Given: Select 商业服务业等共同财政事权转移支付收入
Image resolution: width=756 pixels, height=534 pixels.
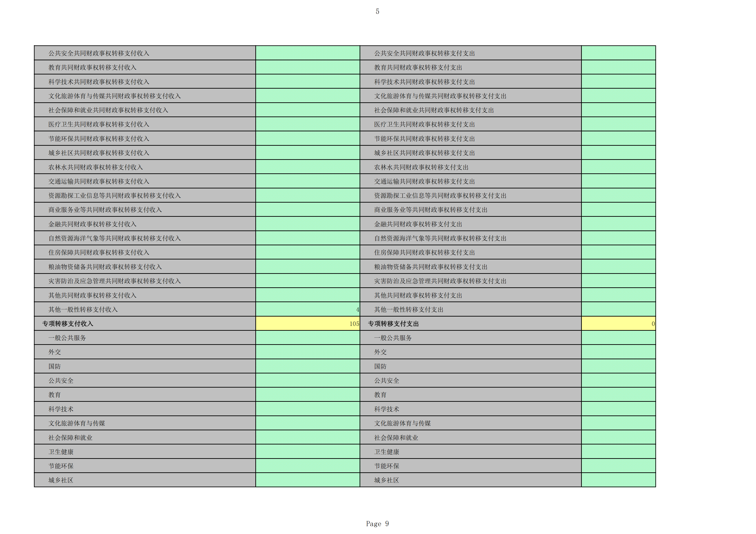Looking at the screenshot, I should click(x=105, y=210).
